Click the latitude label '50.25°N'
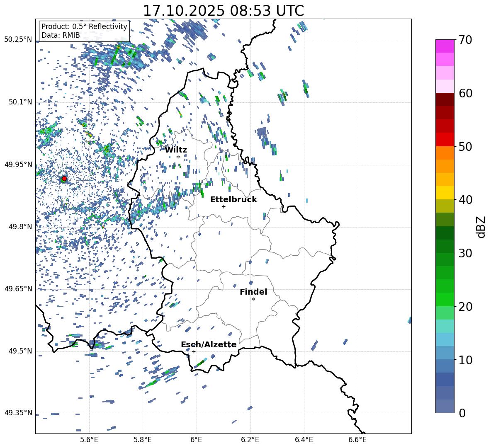Image resolution: width=491 pixels, height=448 pixels. click(x=18, y=40)
